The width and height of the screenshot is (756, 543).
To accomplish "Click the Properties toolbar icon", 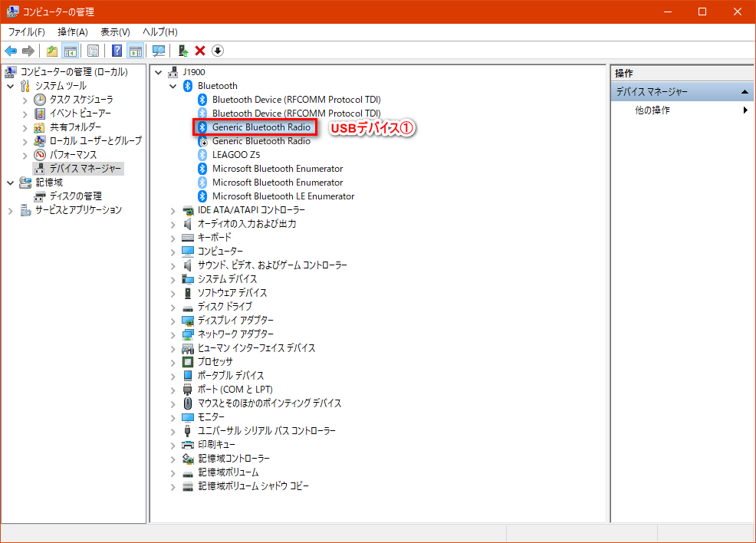I will coord(93,51).
